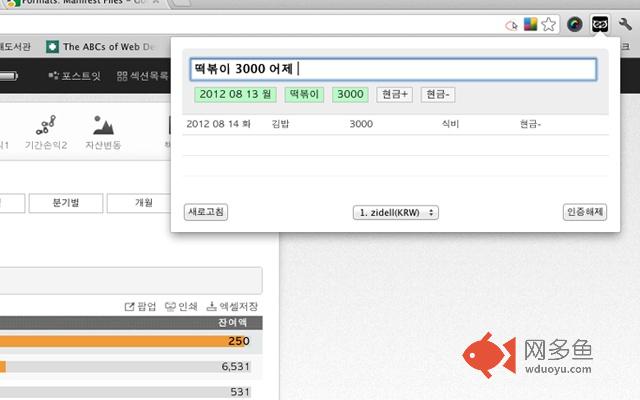
Task: Click the 엑셀저장 export link
Action: coord(232,307)
